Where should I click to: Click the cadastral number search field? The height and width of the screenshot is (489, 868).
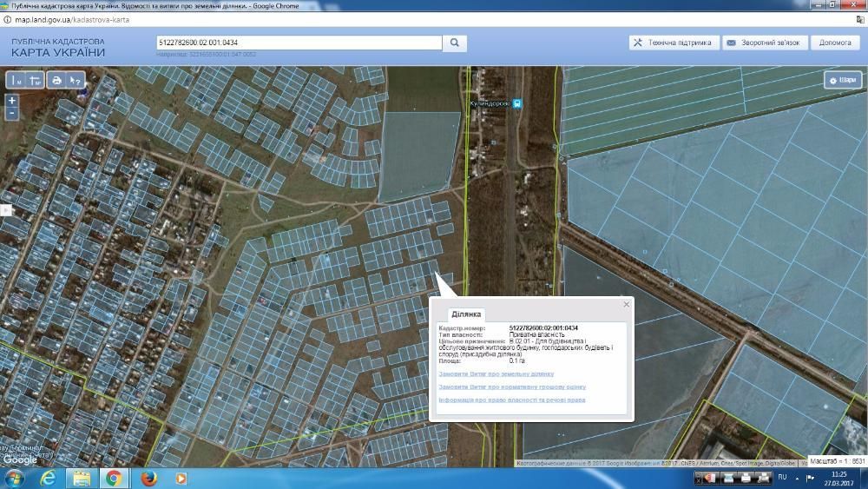(299, 43)
